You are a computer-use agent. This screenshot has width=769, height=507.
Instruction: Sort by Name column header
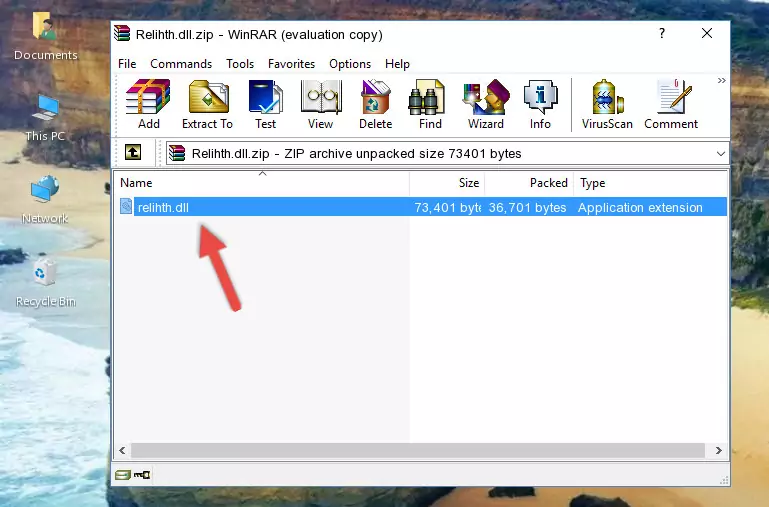coord(262,183)
